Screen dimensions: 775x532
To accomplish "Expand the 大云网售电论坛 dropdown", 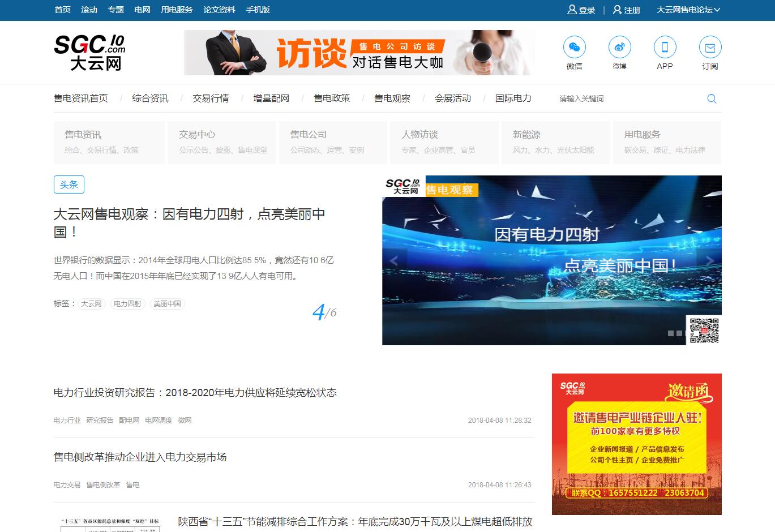I will (688, 10).
